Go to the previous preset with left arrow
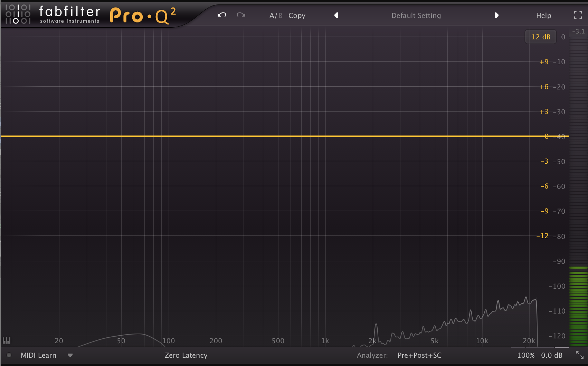Image resolution: width=588 pixels, height=366 pixels. (336, 15)
